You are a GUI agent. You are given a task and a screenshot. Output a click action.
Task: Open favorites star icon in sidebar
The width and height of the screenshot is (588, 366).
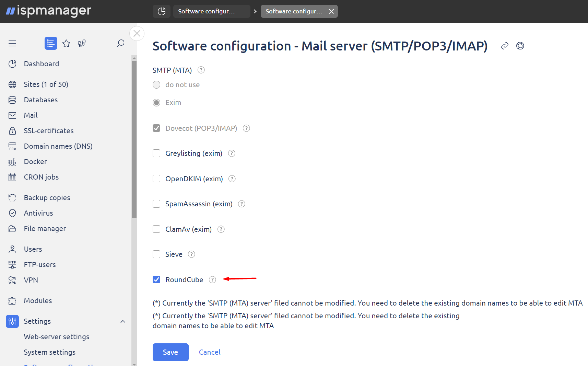pyautogui.click(x=66, y=43)
